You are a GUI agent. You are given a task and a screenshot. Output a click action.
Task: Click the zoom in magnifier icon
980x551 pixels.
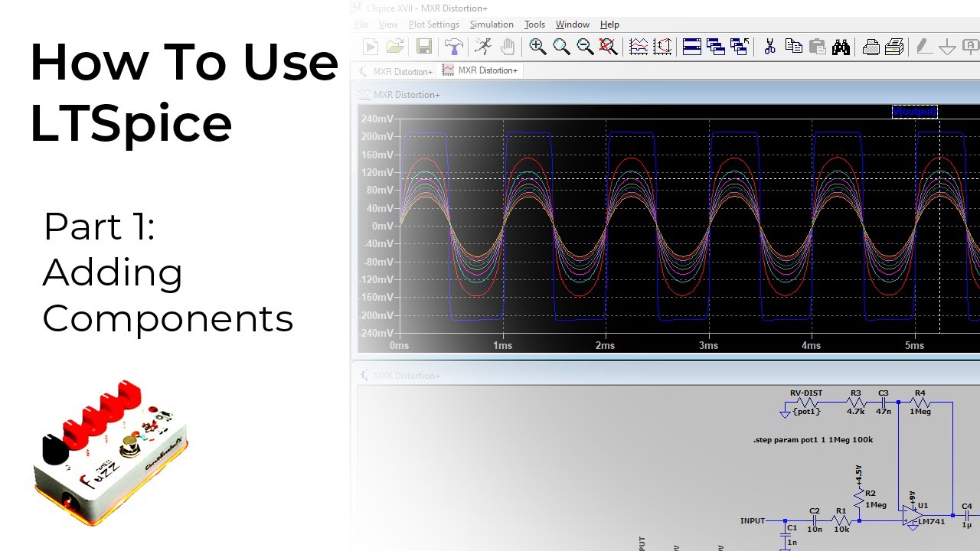(x=537, y=47)
